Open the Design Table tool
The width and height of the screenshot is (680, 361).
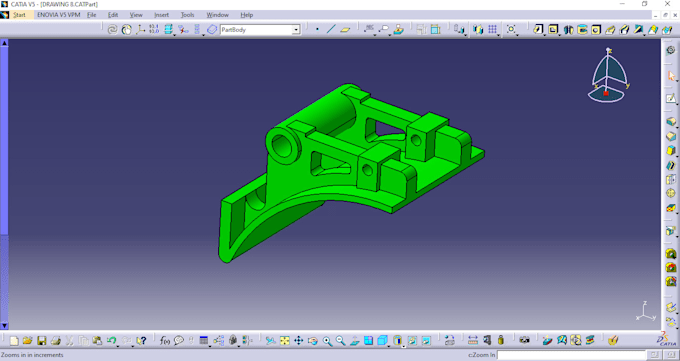[203, 341]
